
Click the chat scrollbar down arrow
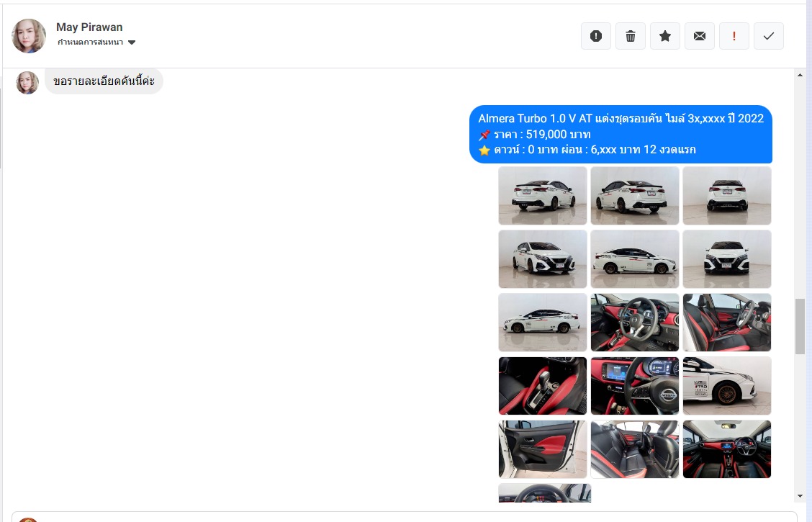[x=800, y=496]
